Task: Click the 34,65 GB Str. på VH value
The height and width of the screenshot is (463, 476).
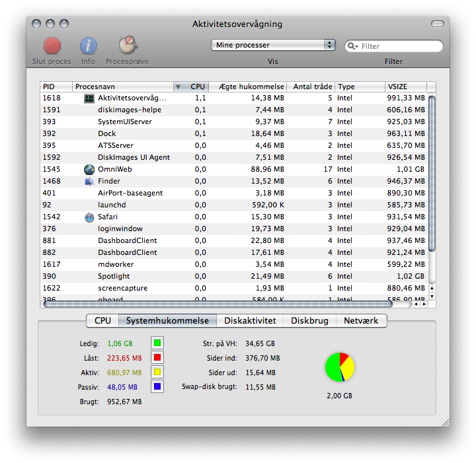Action: pyautogui.click(x=260, y=344)
